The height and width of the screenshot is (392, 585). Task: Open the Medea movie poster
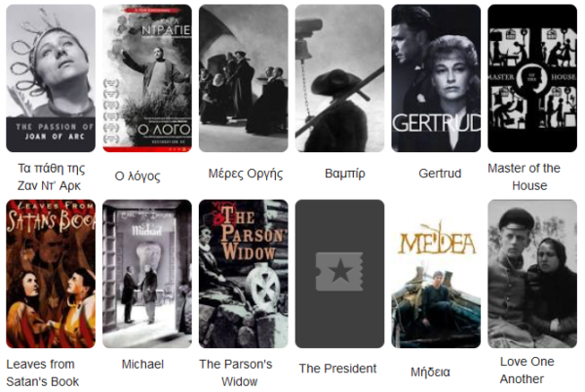pyautogui.click(x=436, y=274)
